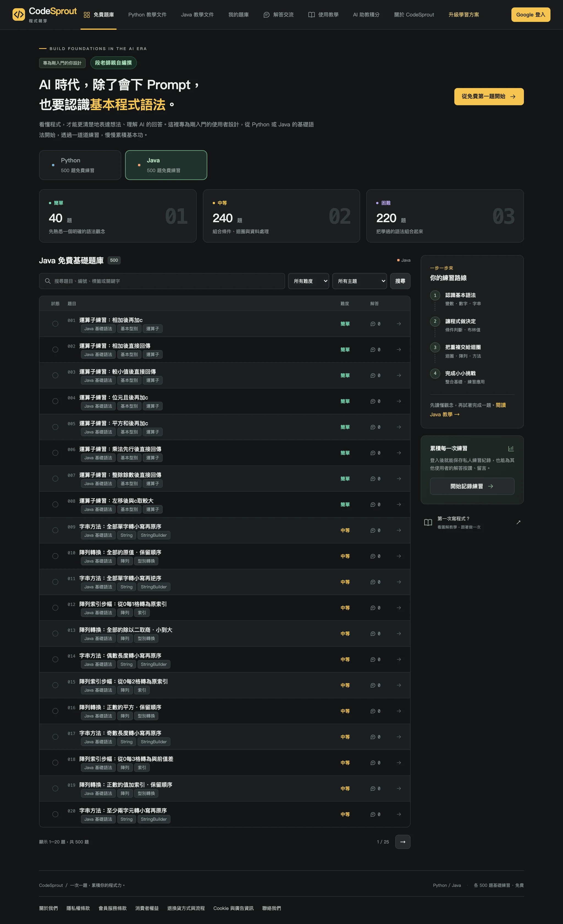563x924 pixels.
Task: Click arrow icon on question 020 row
Action: click(399, 814)
